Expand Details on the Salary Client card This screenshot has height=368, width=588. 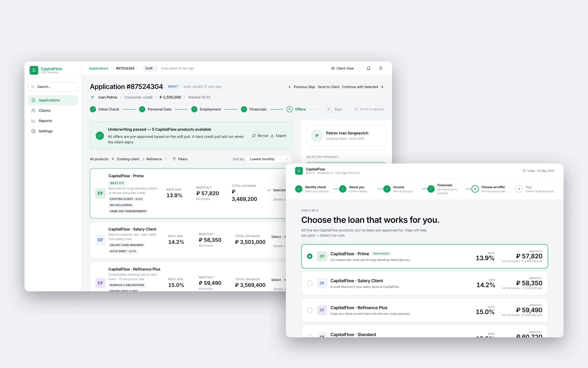(x=280, y=246)
